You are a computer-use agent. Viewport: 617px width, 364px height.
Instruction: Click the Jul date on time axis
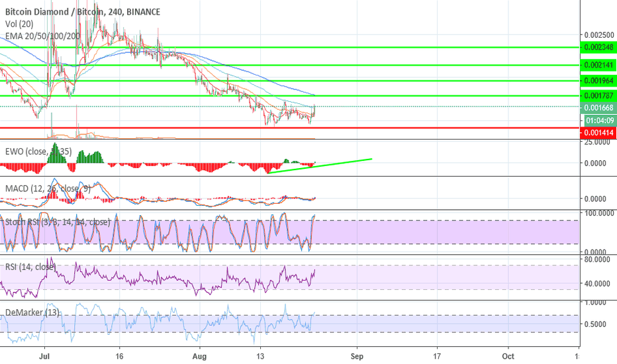45,357
